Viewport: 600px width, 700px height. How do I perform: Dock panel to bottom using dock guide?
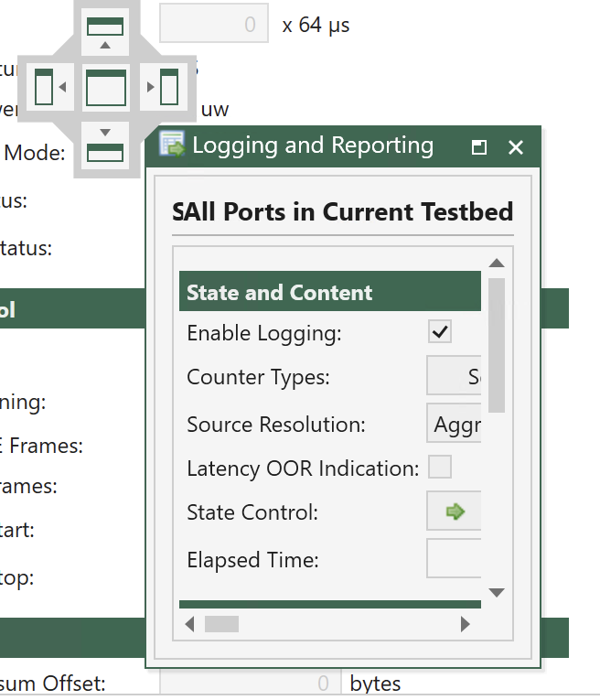coord(105,145)
